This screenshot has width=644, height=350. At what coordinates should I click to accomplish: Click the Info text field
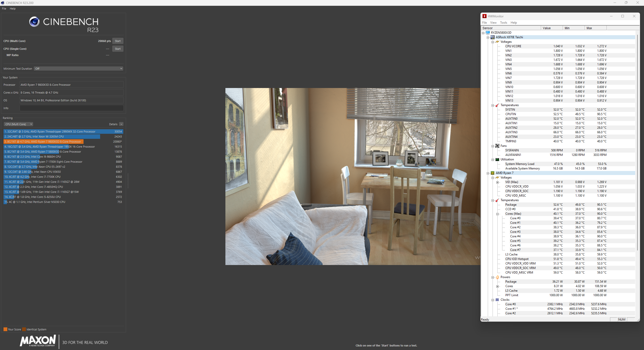click(71, 108)
